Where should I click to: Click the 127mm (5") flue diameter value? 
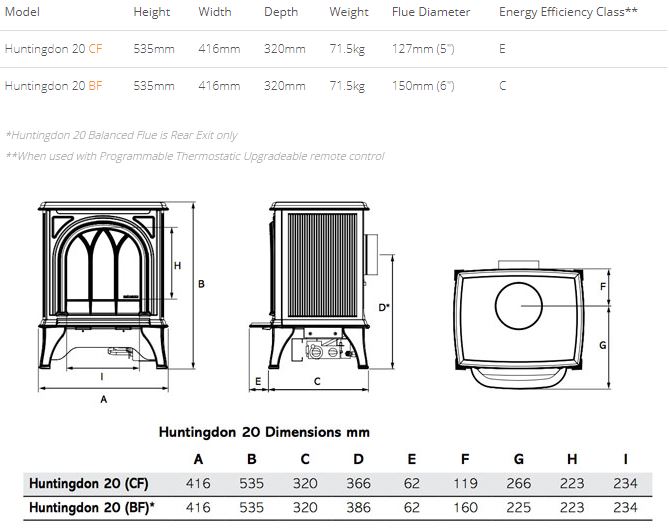[423, 49]
